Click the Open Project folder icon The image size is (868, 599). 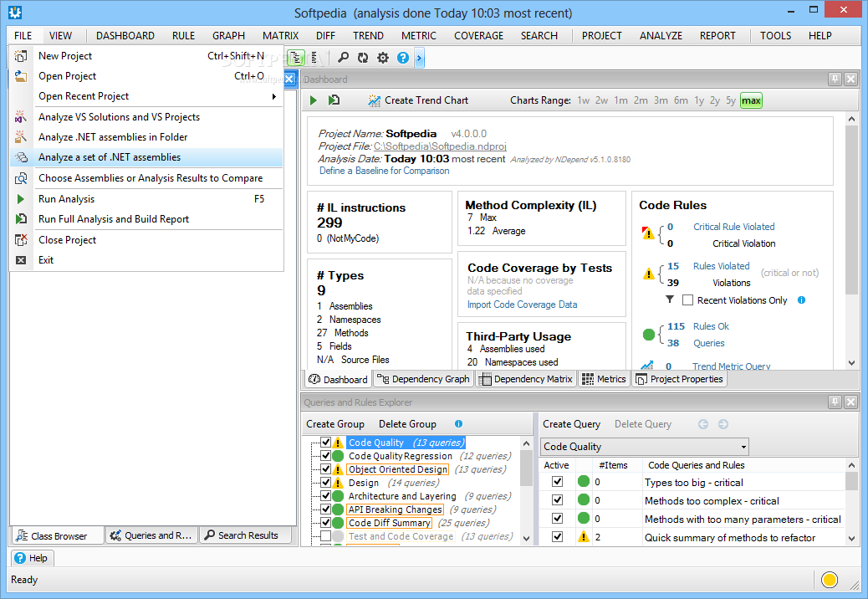[x=20, y=76]
